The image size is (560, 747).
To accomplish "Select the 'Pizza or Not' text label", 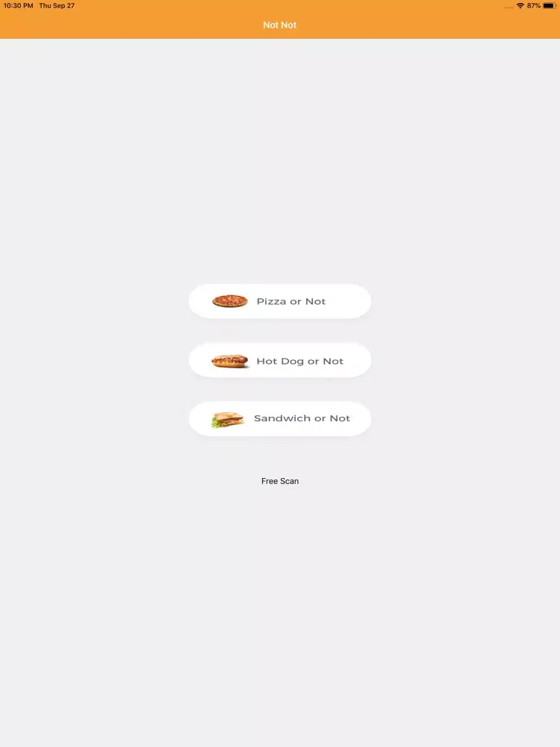I will 291,302.
